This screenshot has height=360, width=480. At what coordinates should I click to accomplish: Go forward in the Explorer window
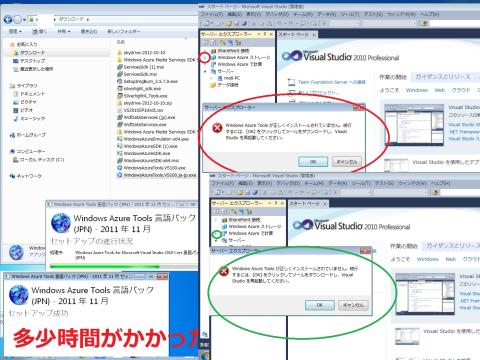coord(18,20)
